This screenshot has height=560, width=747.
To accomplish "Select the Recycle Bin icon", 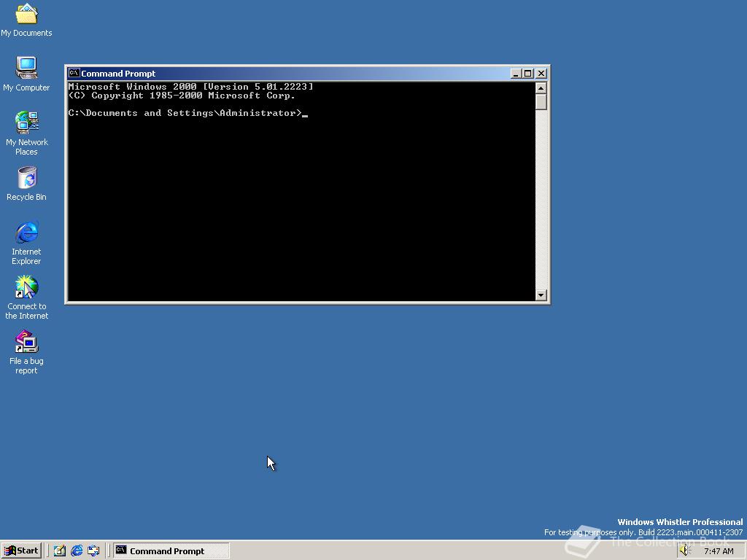I will pos(26,183).
